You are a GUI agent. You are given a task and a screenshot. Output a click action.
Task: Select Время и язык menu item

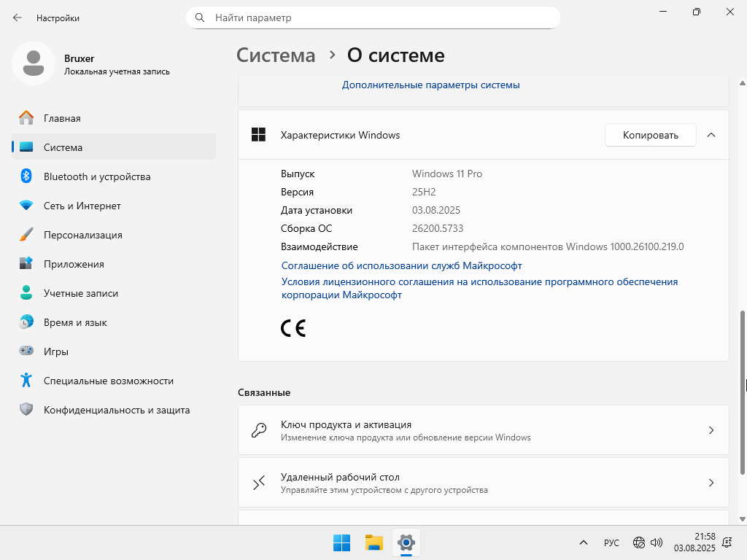[114, 322]
